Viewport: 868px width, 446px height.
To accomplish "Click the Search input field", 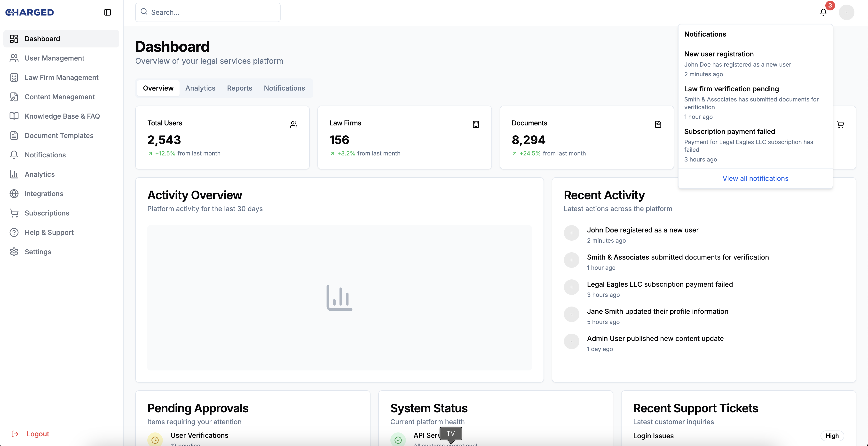I will [208, 12].
